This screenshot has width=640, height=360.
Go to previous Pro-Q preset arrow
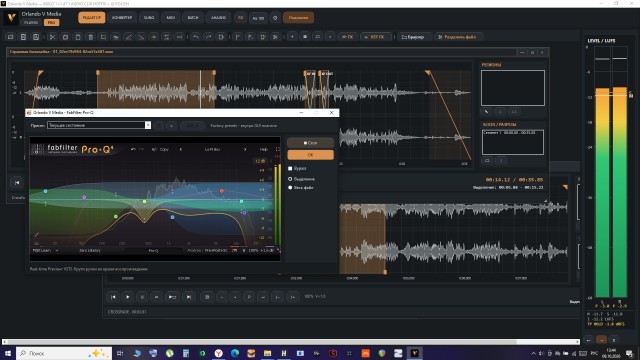point(181,149)
